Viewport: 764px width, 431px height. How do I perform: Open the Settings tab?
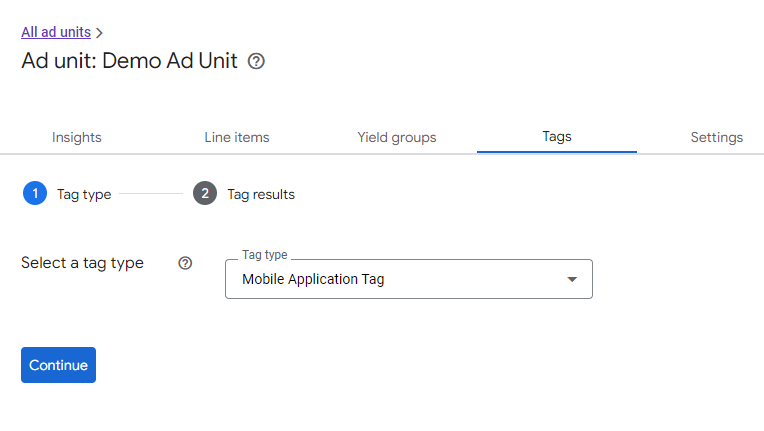coord(717,137)
